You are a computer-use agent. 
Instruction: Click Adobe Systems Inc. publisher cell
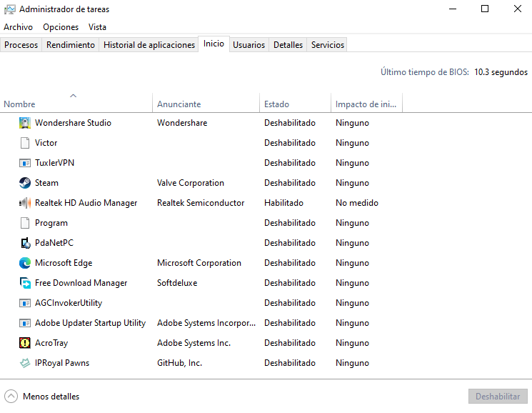(x=194, y=343)
